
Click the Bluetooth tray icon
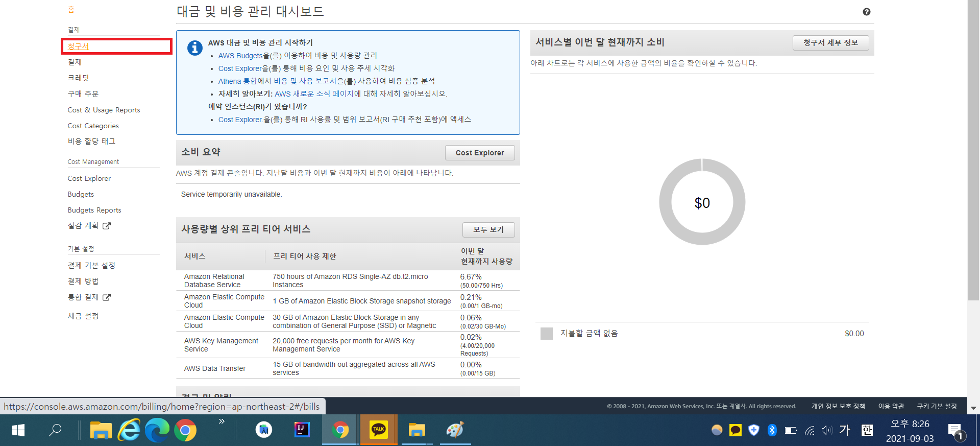click(772, 430)
